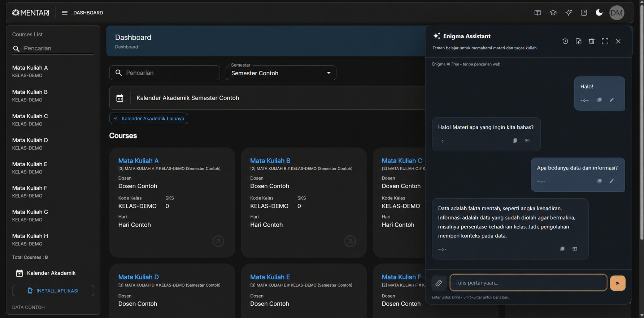Click the insert icon on 'Data adalah fakta mentah' reply
This screenshot has height=318, width=644.
(575, 249)
